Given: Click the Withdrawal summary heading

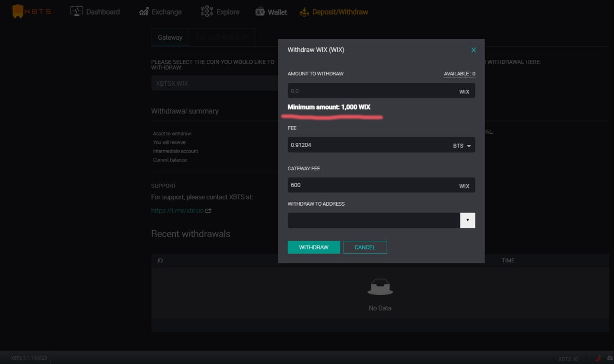Looking at the screenshot, I should click(185, 111).
